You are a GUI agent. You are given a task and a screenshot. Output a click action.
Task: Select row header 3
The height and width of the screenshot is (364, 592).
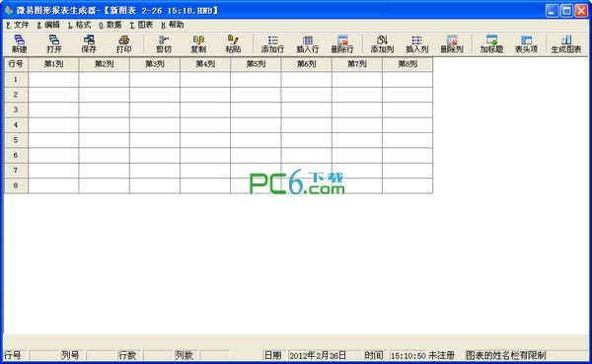(x=16, y=109)
